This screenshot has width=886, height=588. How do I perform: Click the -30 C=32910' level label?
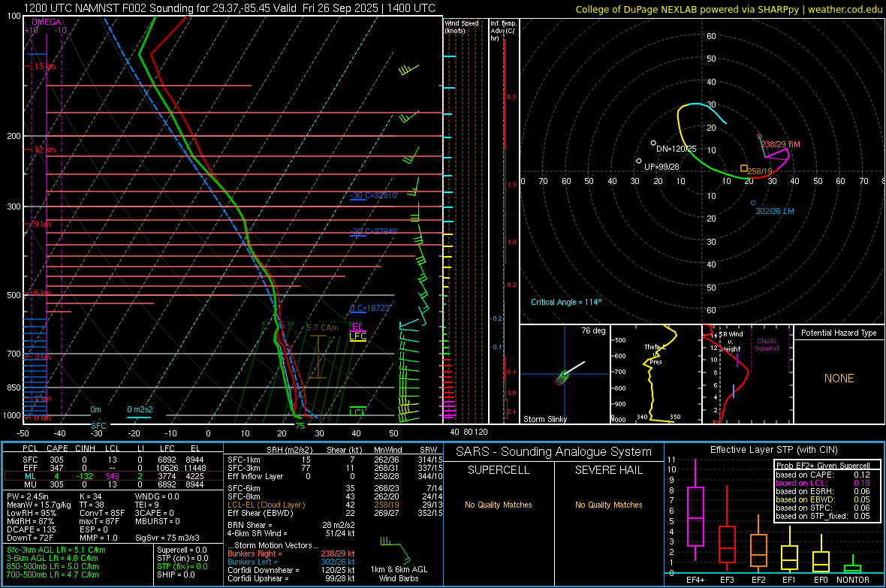coord(373,195)
